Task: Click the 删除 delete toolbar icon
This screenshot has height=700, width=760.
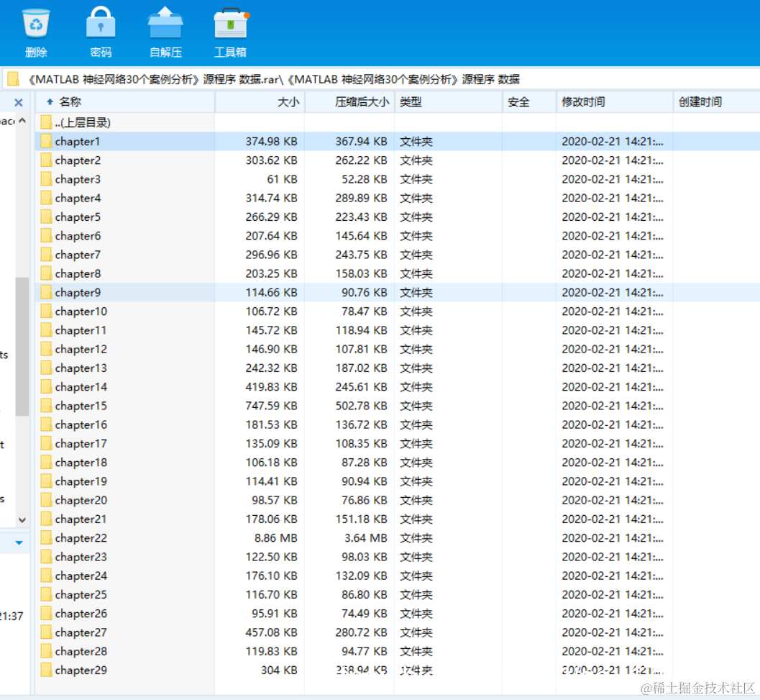Action: pos(36,32)
